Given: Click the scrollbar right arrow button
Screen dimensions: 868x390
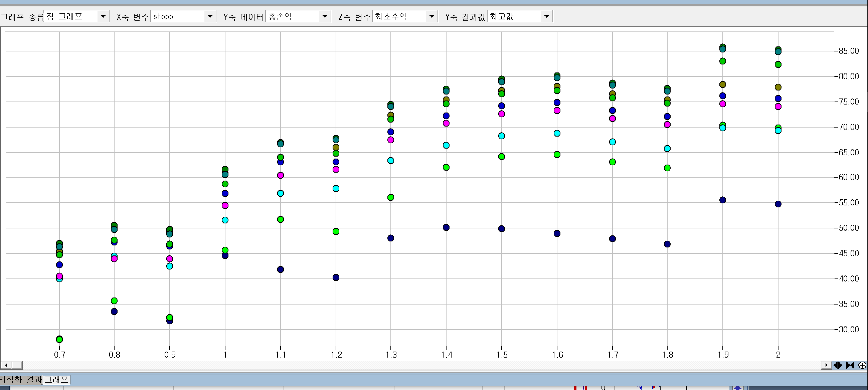Looking at the screenshot, I should pyautogui.click(x=826, y=365).
